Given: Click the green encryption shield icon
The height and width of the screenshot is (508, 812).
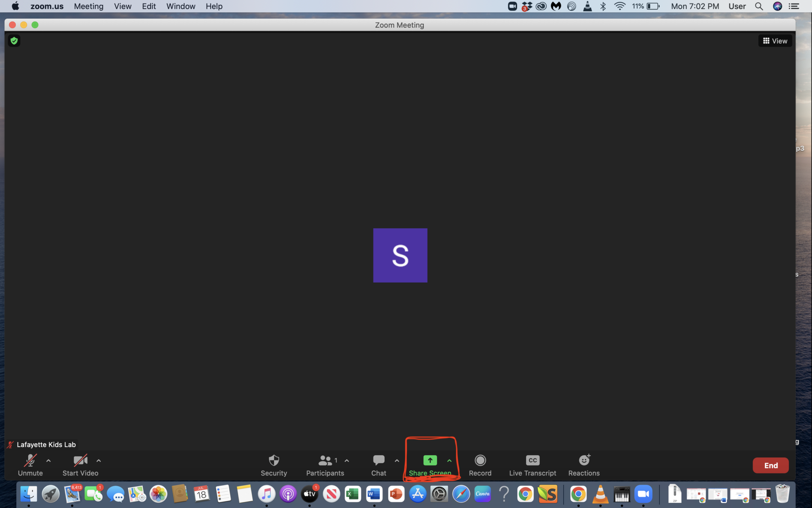Looking at the screenshot, I should [14, 40].
